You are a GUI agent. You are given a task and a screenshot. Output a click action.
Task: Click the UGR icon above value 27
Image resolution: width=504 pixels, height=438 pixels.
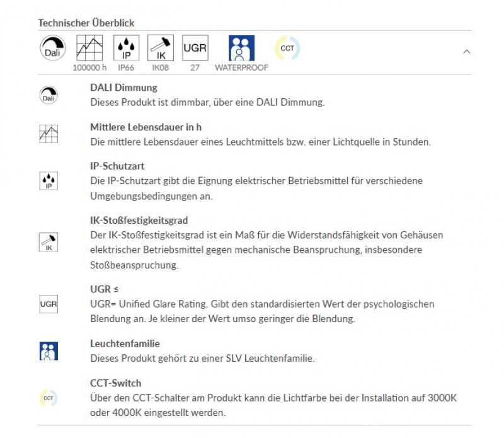click(x=195, y=48)
